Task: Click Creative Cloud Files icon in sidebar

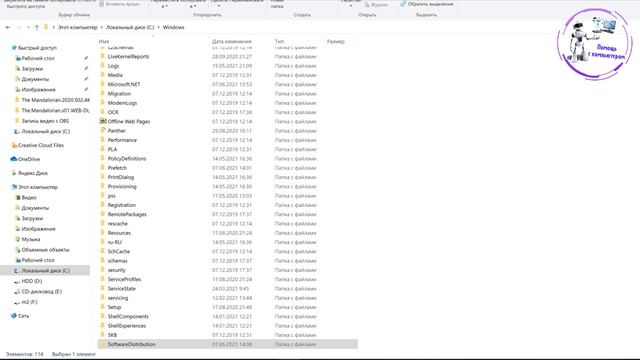Action: tap(14, 145)
